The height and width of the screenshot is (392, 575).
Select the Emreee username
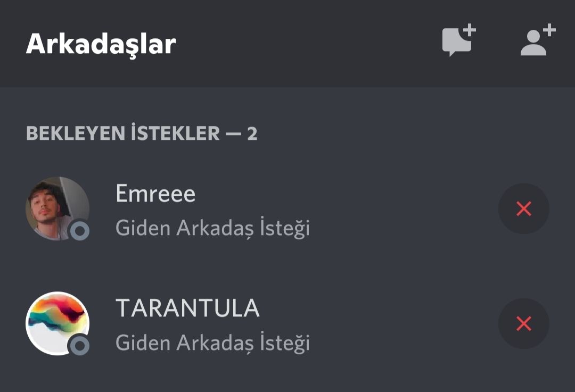(155, 194)
